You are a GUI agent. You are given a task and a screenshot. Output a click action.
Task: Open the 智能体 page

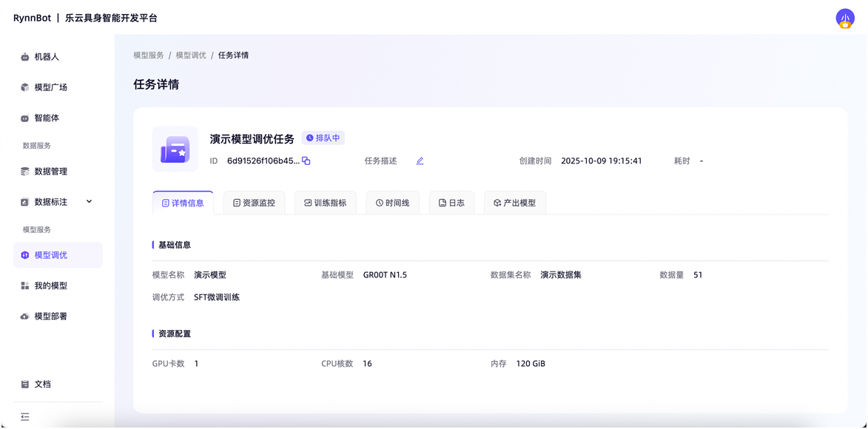[x=58, y=118]
